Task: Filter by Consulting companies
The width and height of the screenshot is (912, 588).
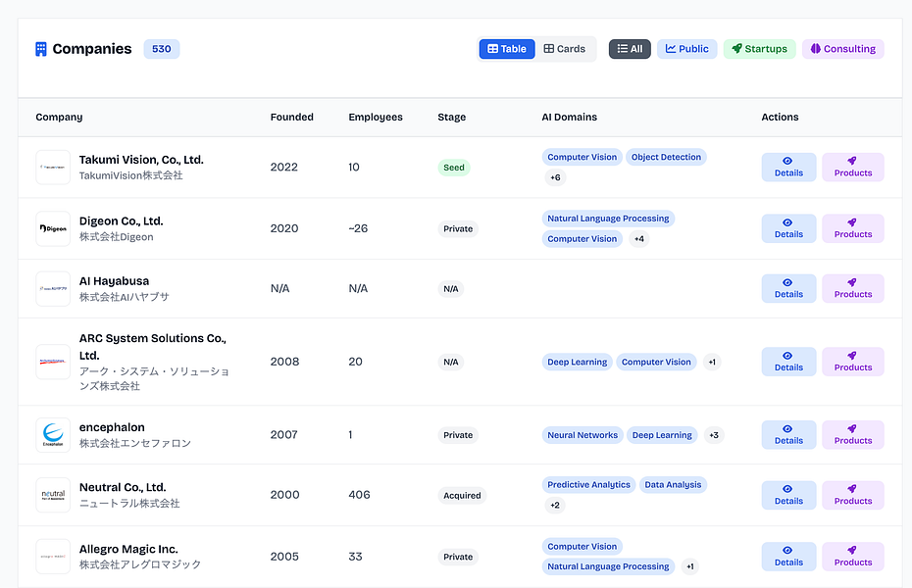Action: coord(842,49)
